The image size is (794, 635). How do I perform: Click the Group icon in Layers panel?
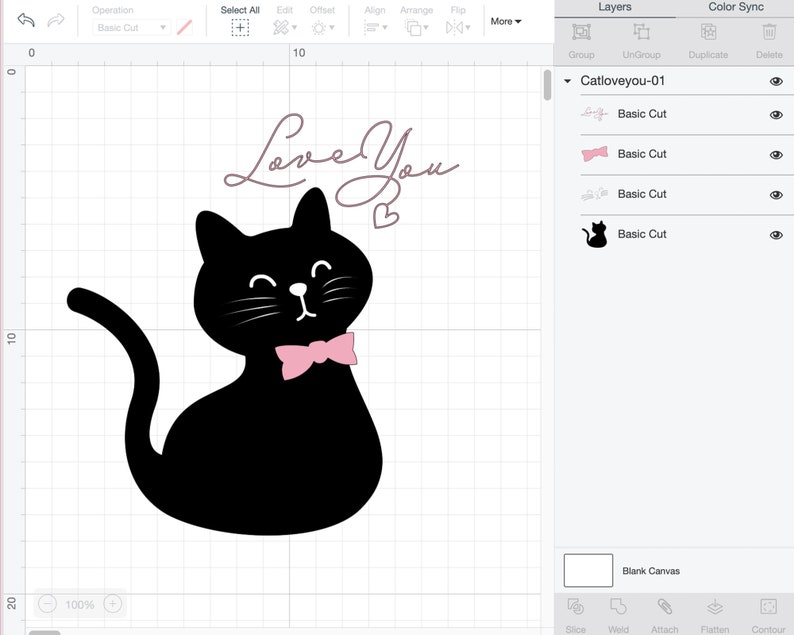pos(581,32)
